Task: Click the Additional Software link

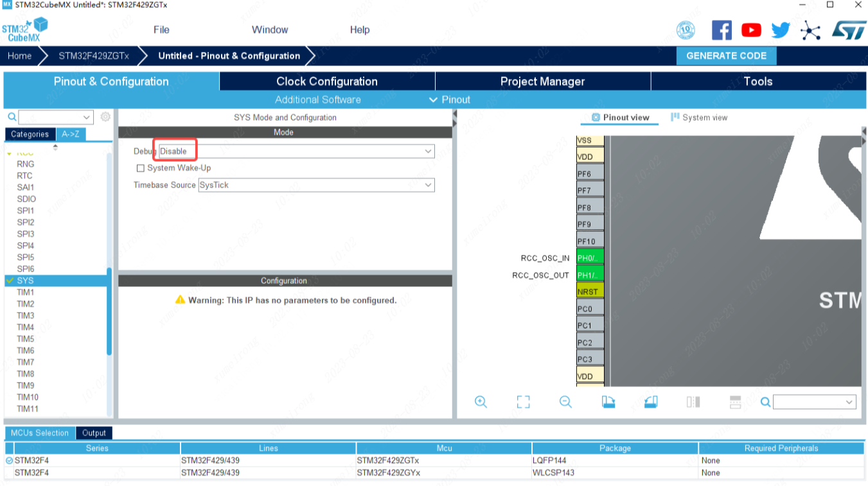Action: 317,100
